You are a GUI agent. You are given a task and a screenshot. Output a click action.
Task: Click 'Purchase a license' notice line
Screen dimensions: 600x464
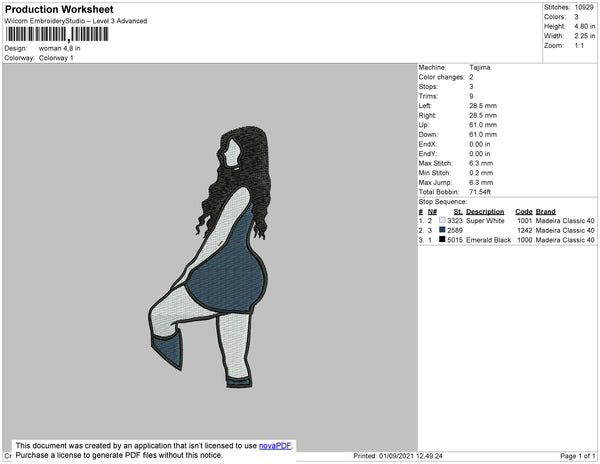coord(119,455)
